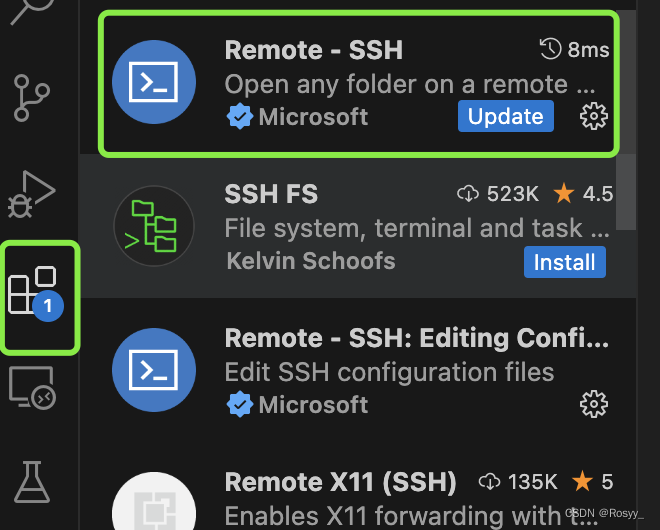The width and height of the screenshot is (660, 530).
Task: Click the extensions list scrollbar thumb
Action: point(625,120)
